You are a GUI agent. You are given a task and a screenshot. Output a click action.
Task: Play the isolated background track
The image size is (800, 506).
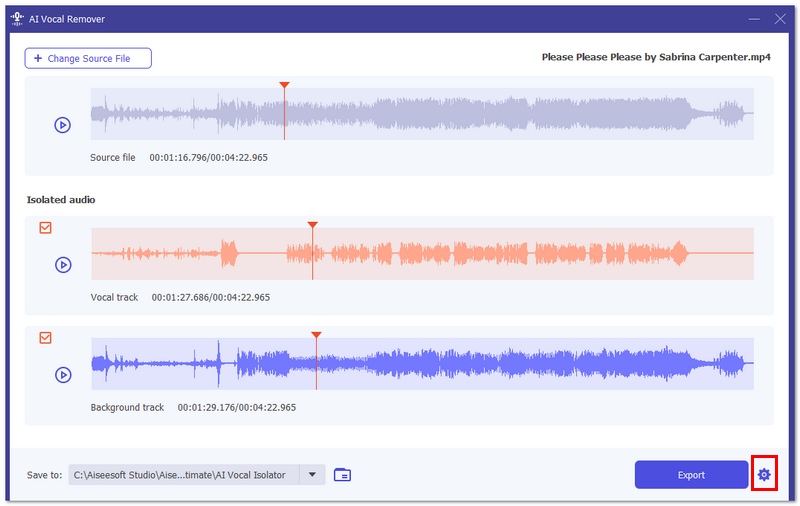pos(62,375)
